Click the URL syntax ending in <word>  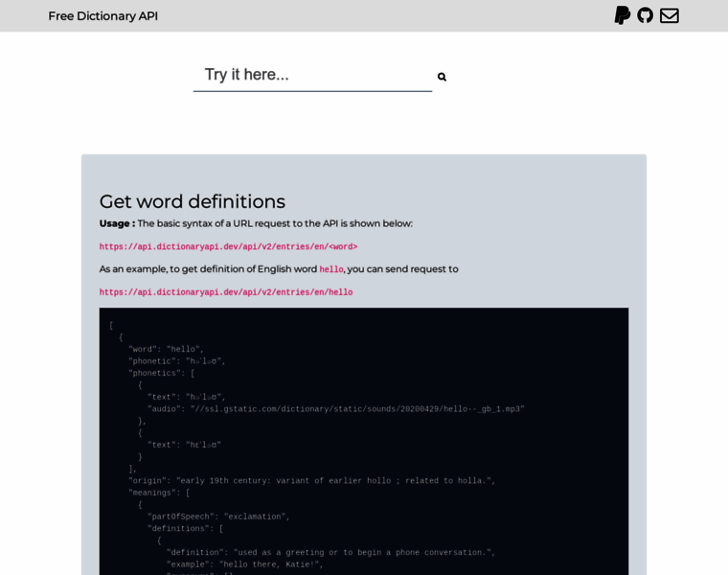(x=228, y=247)
